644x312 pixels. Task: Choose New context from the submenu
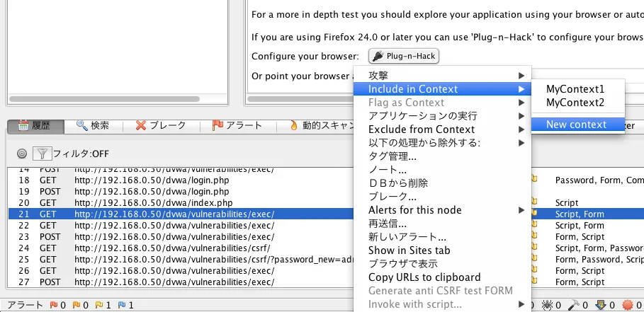click(x=576, y=125)
